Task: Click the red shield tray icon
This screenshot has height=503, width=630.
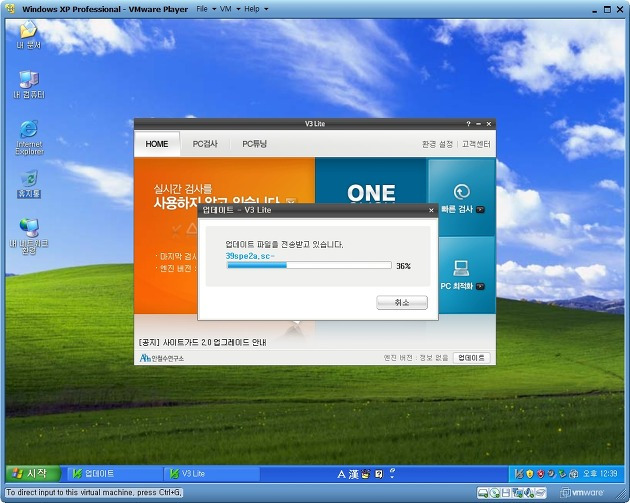Action: (x=541, y=474)
